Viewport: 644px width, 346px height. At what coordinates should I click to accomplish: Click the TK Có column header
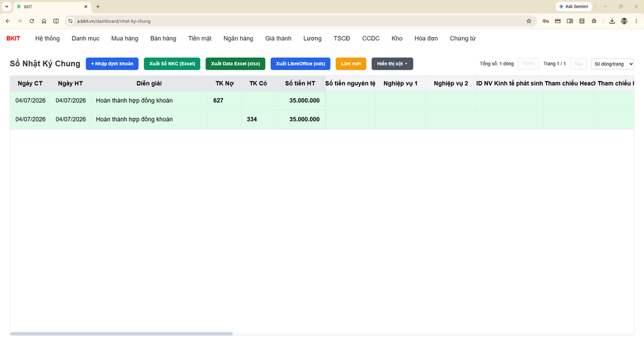(x=258, y=84)
